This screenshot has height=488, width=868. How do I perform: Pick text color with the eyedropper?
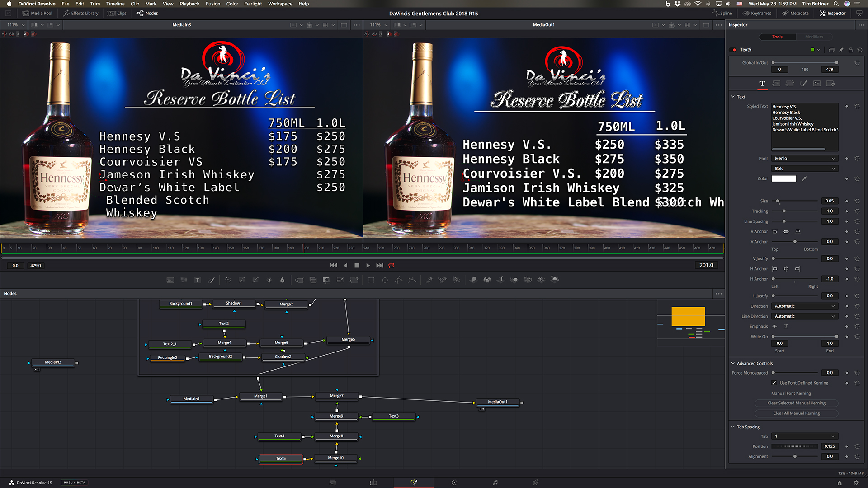[804, 179]
